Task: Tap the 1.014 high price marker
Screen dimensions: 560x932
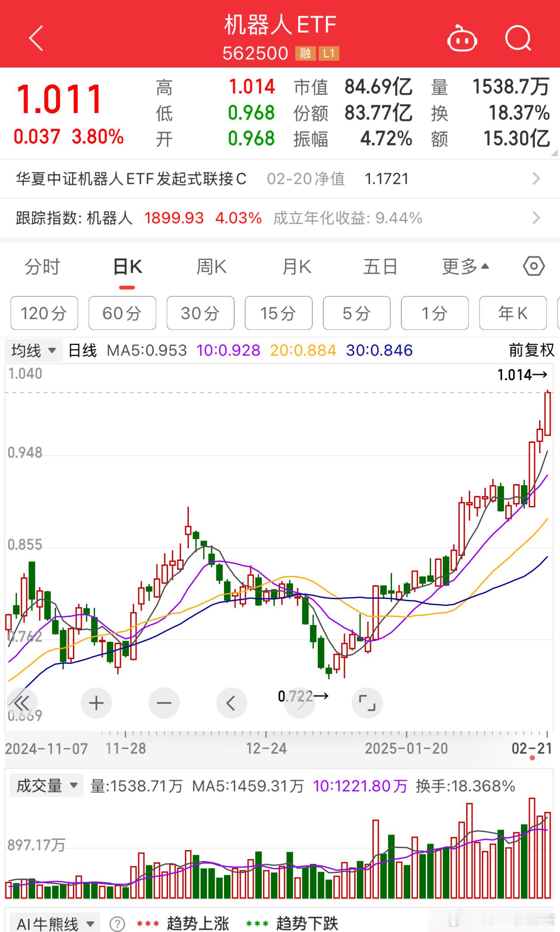Action: pyautogui.click(x=522, y=375)
